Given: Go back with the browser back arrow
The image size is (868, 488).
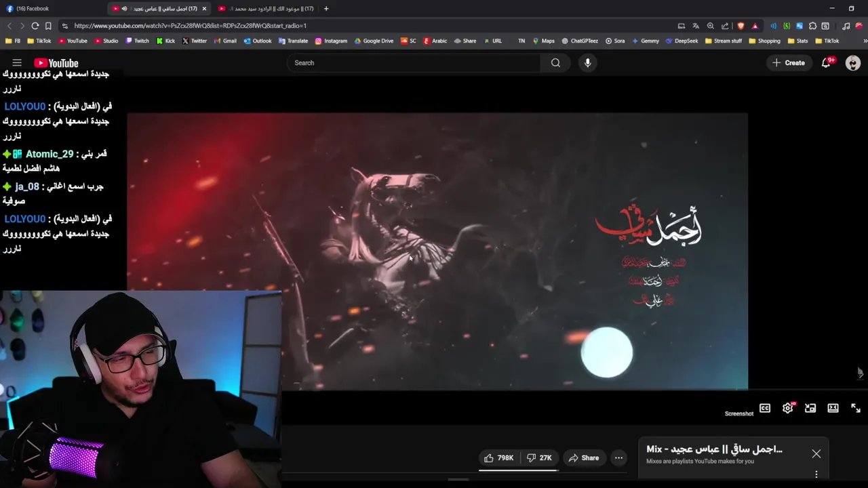Looking at the screenshot, I should point(9,26).
